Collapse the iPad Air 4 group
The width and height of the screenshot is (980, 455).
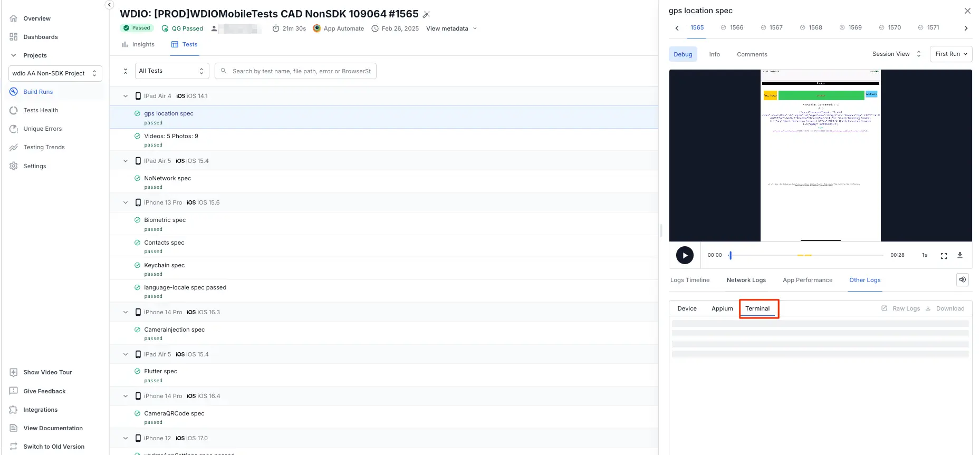tap(126, 96)
